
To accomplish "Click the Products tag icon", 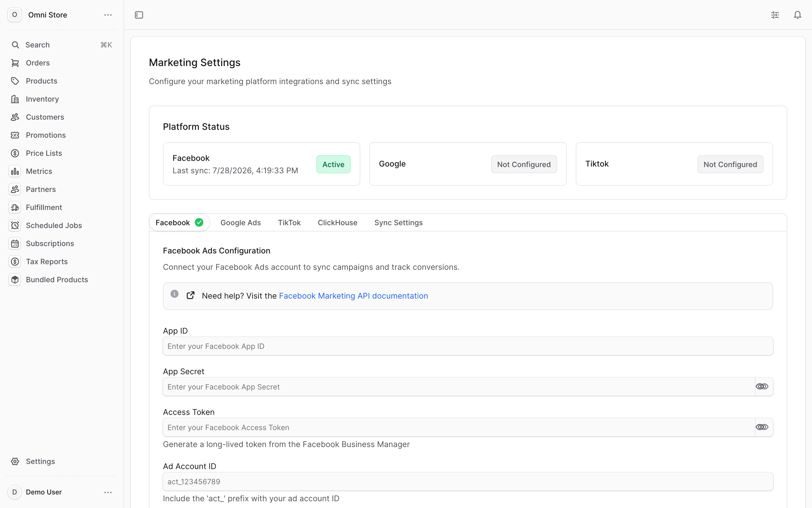I will point(15,81).
